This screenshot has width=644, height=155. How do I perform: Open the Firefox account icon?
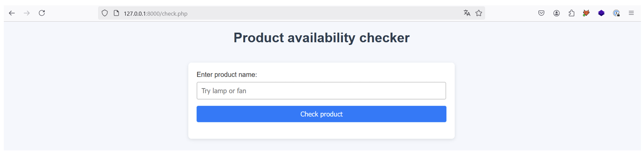(557, 13)
